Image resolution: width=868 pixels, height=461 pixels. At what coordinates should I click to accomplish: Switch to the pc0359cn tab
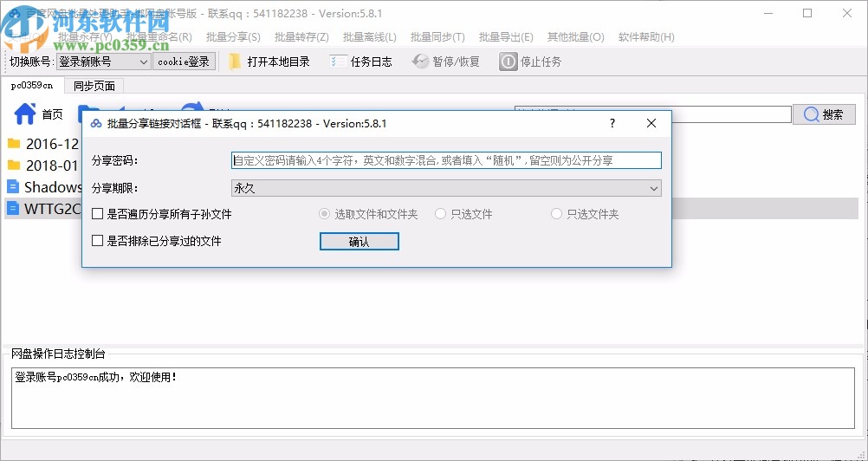point(33,85)
